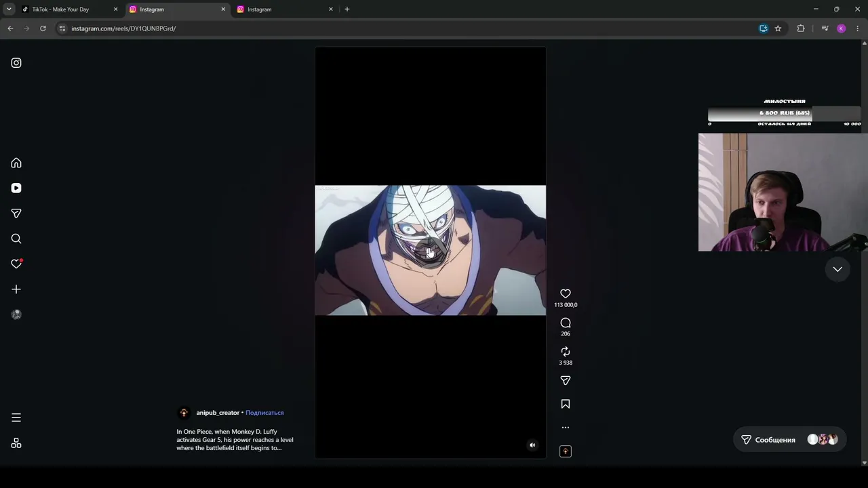Viewport: 868px width, 488px height.
Task: Open the reel's audio thumbnail
Action: pyautogui.click(x=566, y=451)
